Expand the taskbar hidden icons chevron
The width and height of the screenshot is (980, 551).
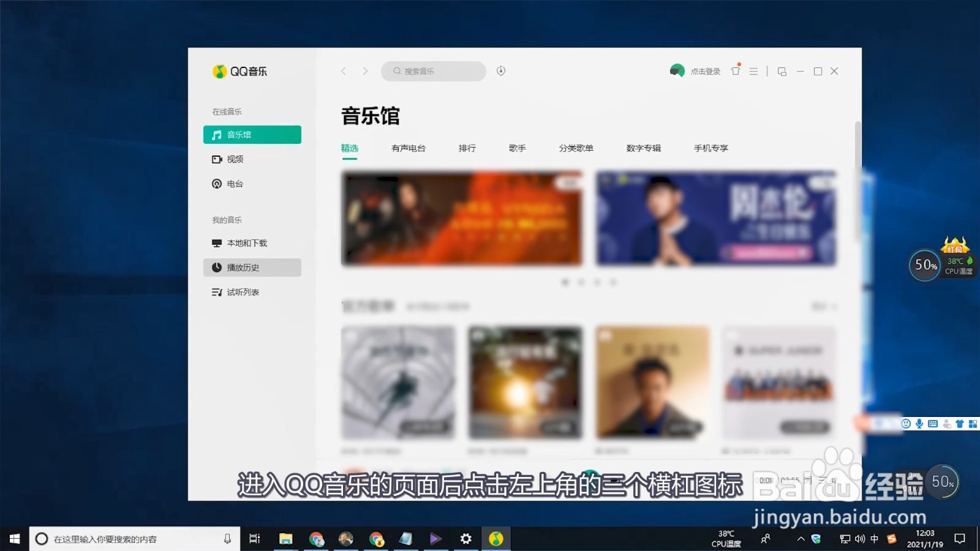[801, 539]
